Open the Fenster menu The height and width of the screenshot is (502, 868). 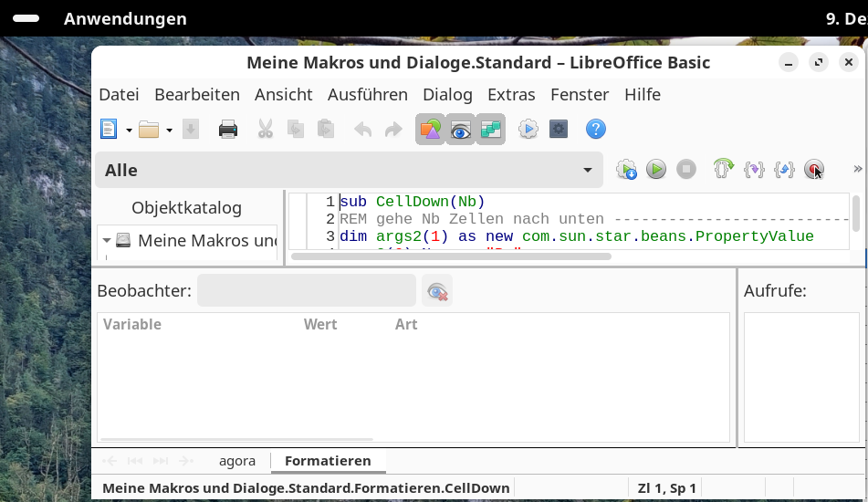(x=580, y=95)
